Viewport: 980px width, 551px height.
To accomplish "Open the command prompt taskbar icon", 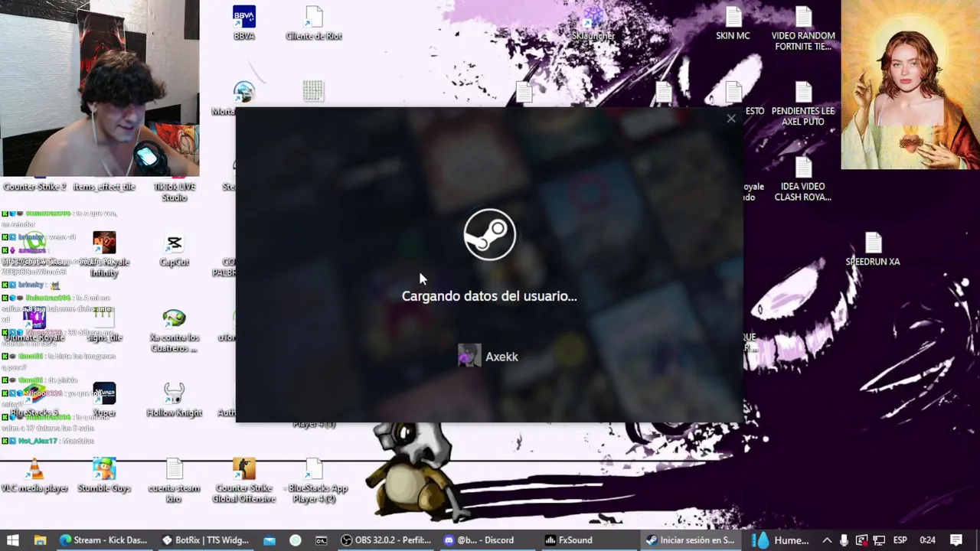I will click(321, 540).
